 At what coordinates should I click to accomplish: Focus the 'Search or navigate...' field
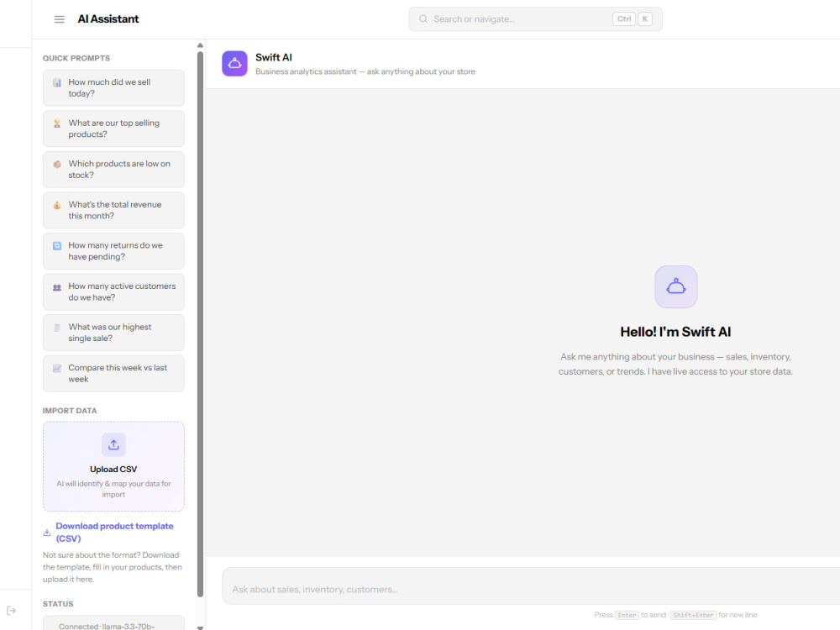tap(535, 18)
